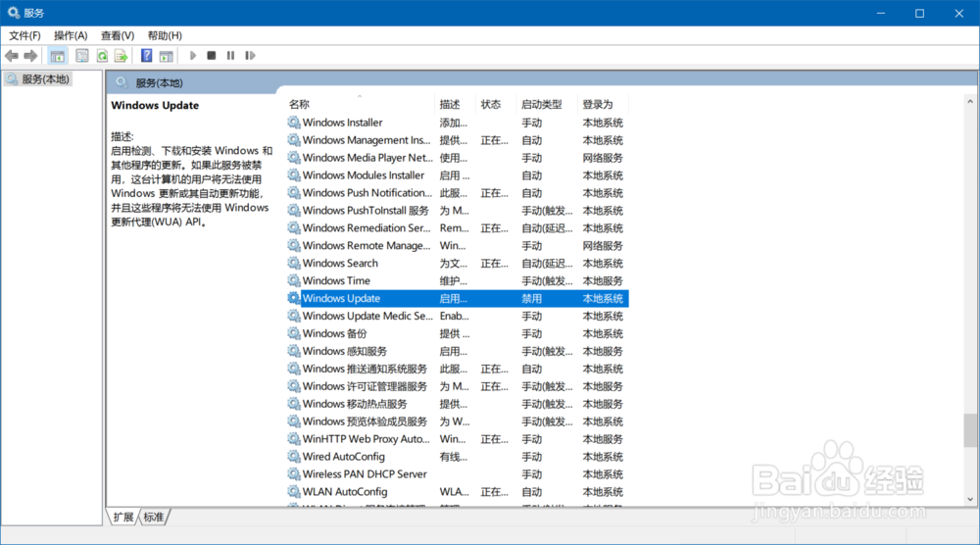Click 正在... status of Windows Push Notification row
The image size is (980, 545).
pyautogui.click(x=494, y=193)
